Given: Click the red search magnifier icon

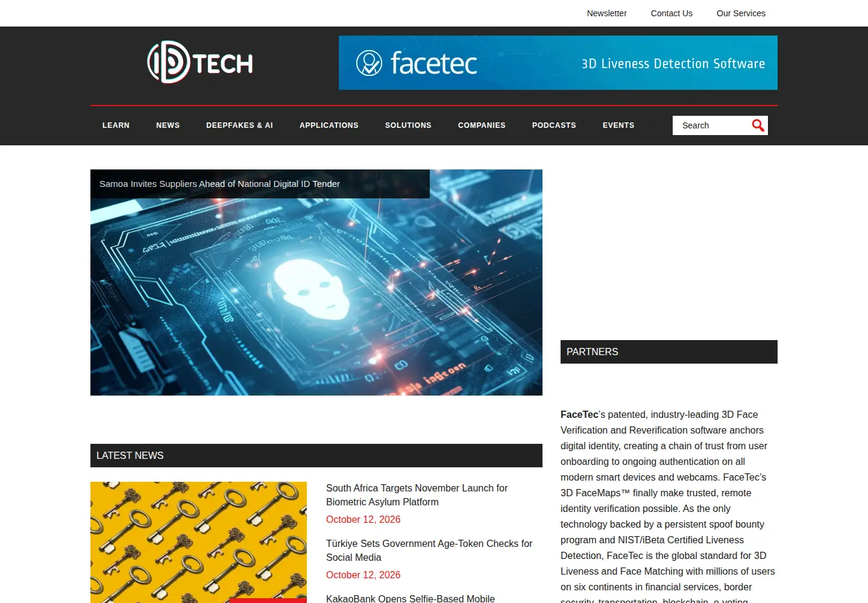Looking at the screenshot, I should (758, 125).
